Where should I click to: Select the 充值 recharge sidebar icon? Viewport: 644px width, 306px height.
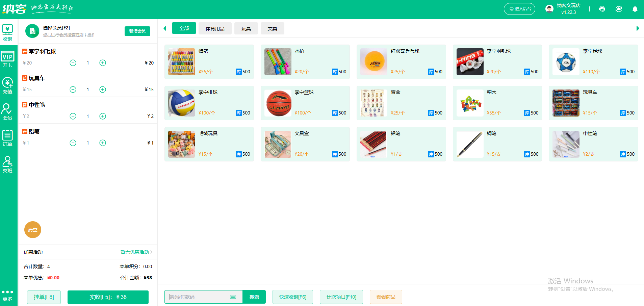8,85
